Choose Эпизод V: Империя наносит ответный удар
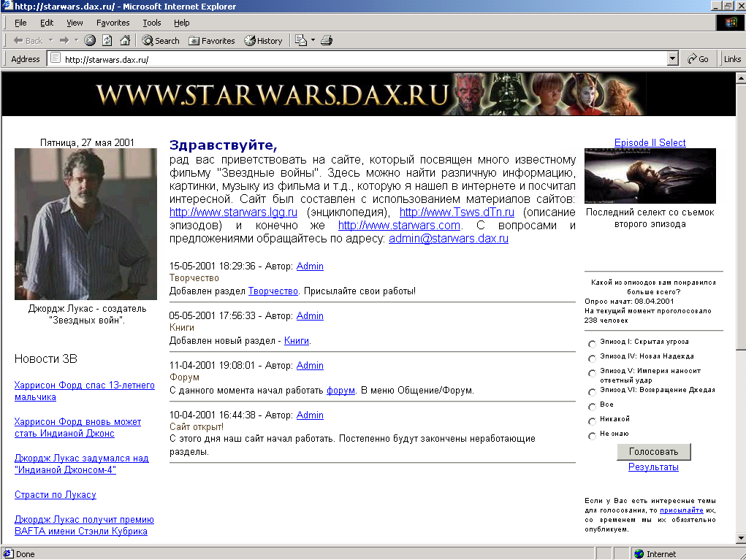 coord(592,373)
